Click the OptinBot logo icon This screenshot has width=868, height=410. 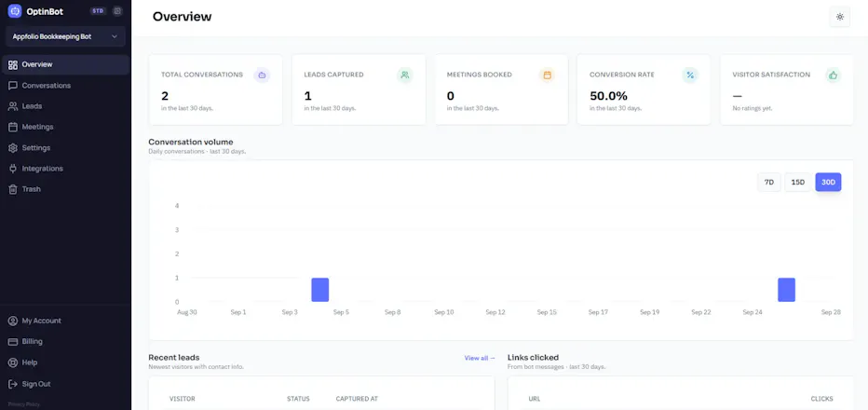pyautogui.click(x=14, y=11)
